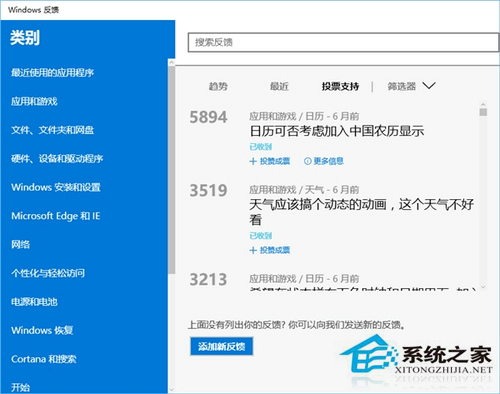Select 个性化与轻松访问 category
Image resolution: width=500 pixels, height=394 pixels.
point(48,273)
